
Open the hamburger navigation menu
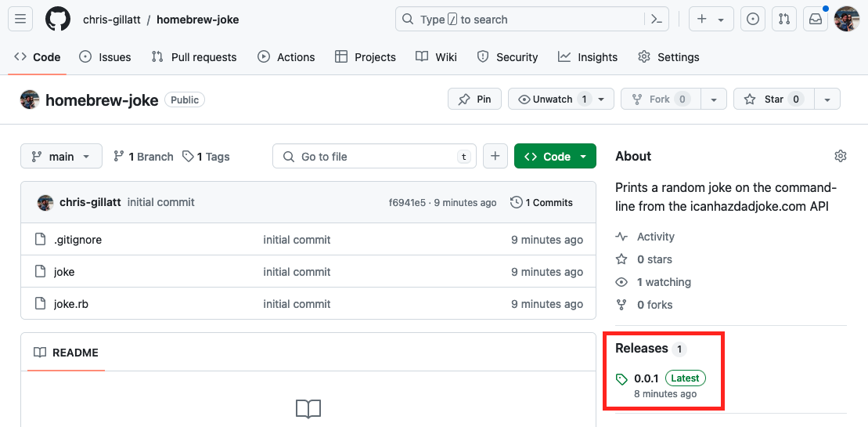tap(20, 19)
